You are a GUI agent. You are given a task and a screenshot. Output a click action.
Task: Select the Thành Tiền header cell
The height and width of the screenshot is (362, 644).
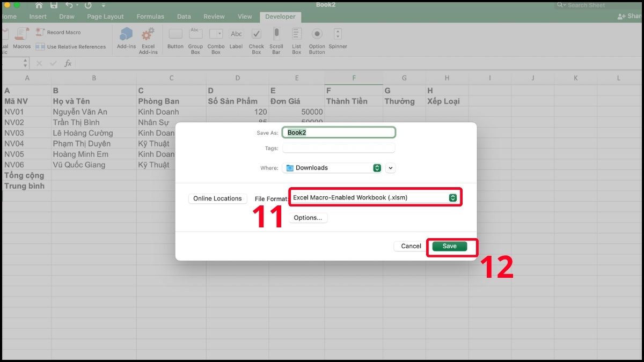click(354, 101)
